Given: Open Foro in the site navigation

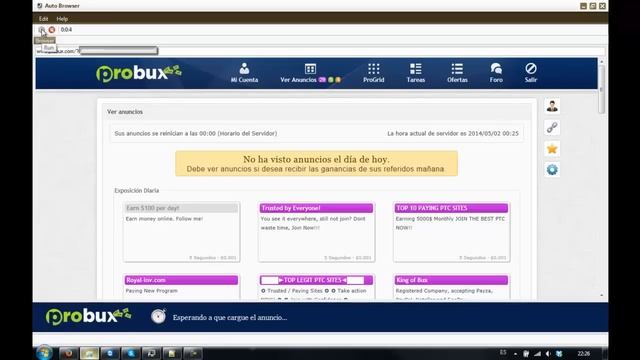Looking at the screenshot, I should point(496,73).
